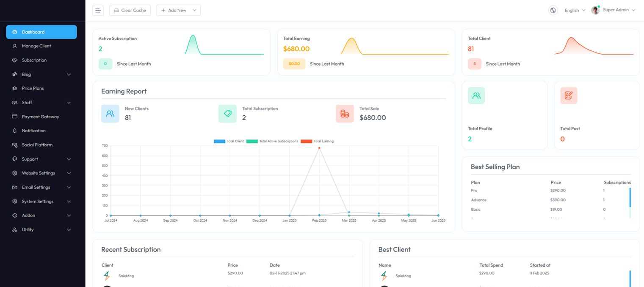Click the $0.00 Since Last Month badge
The height and width of the screenshot is (287, 644).
click(x=294, y=64)
